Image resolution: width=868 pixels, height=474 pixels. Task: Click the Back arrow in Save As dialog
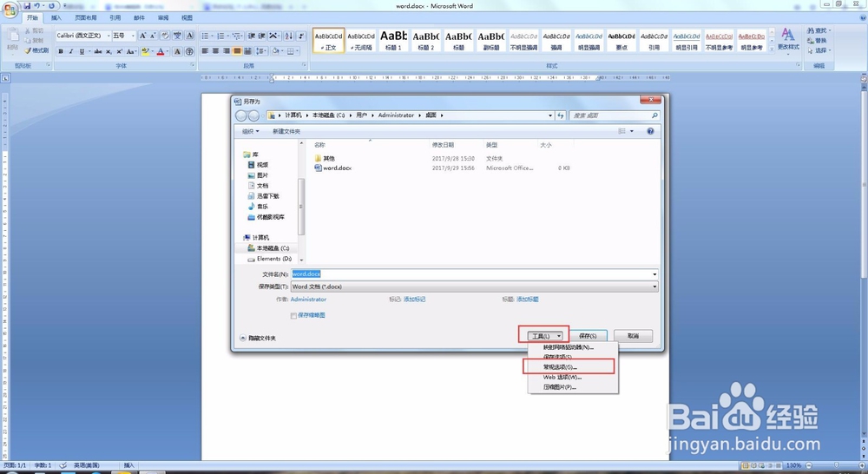point(241,115)
